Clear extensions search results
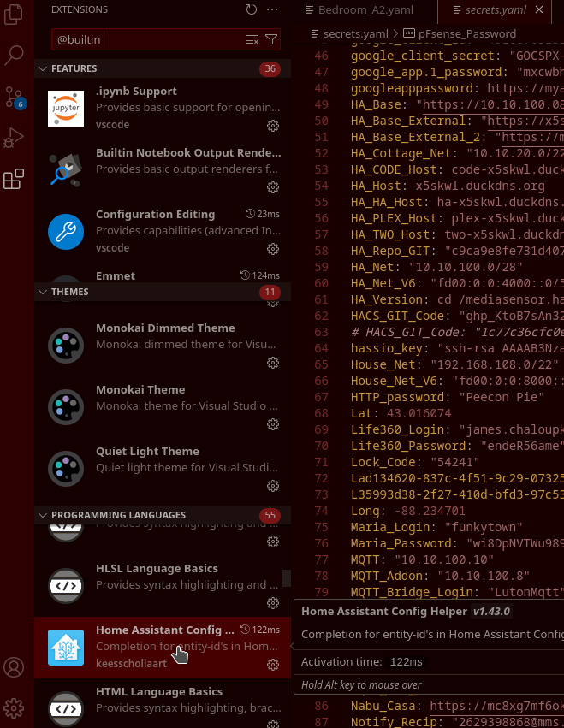The height and width of the screenshot is (728, 564). pyautogui.click(x=252, y=39)
